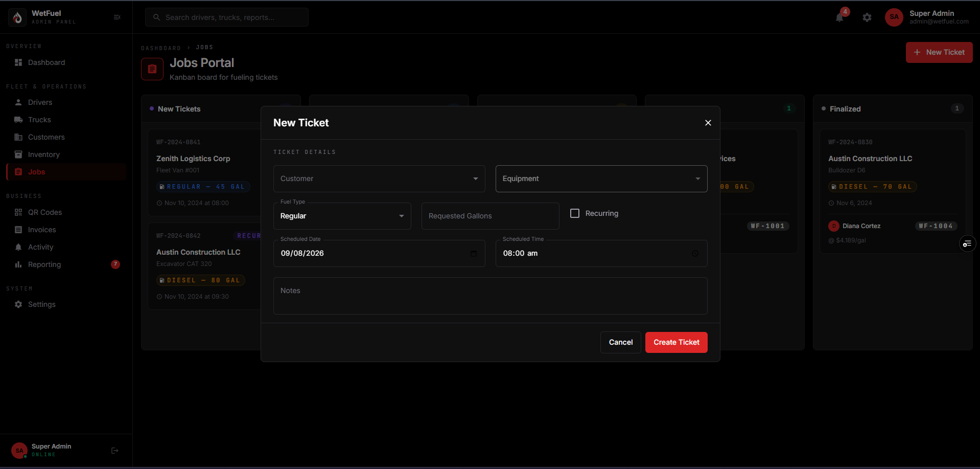This screenshot has height=469, width=980.
Task: Click the logout icon beside Super Admin
Action: pos(115,451)
